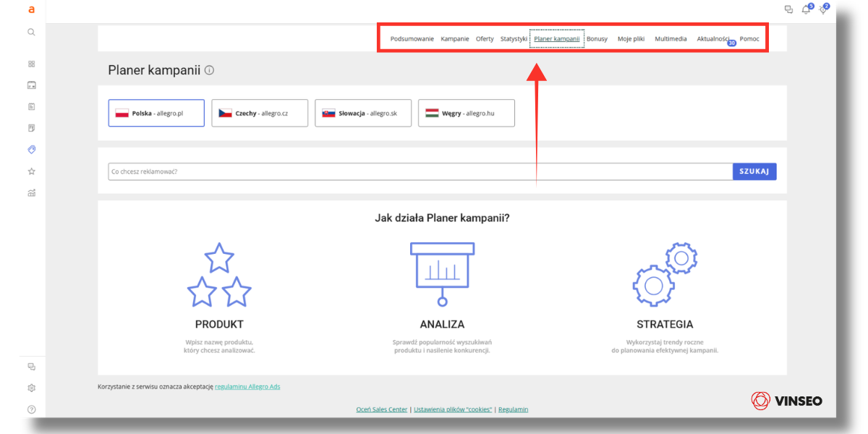Image resolution: width=868 pixels, height=434 pixels.
Task: Open the Multimedia tab
Action: 671,39
